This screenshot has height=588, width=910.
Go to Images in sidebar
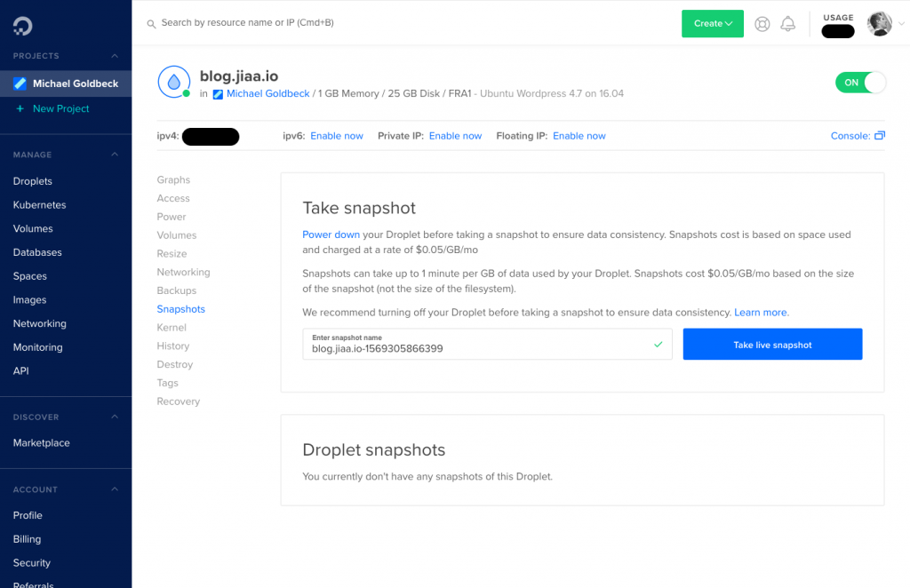(29, 300)
